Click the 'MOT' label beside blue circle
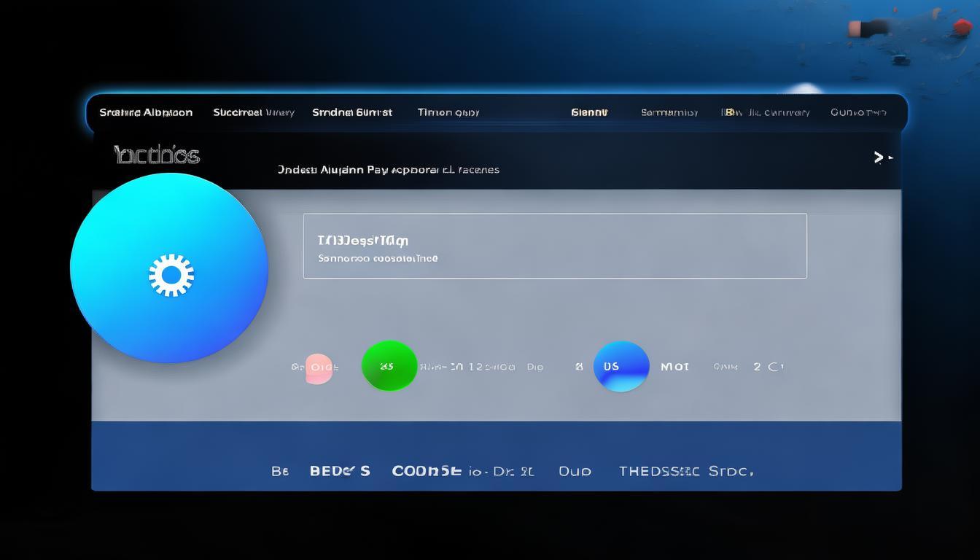 coord(674,367)
